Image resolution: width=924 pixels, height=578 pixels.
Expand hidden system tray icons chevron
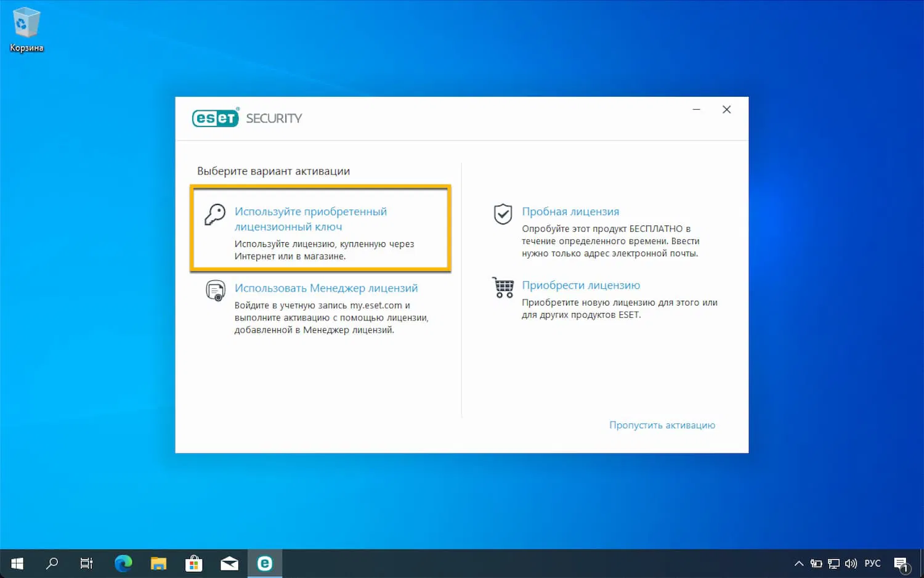pyautogui.click(x=799, y=563)
